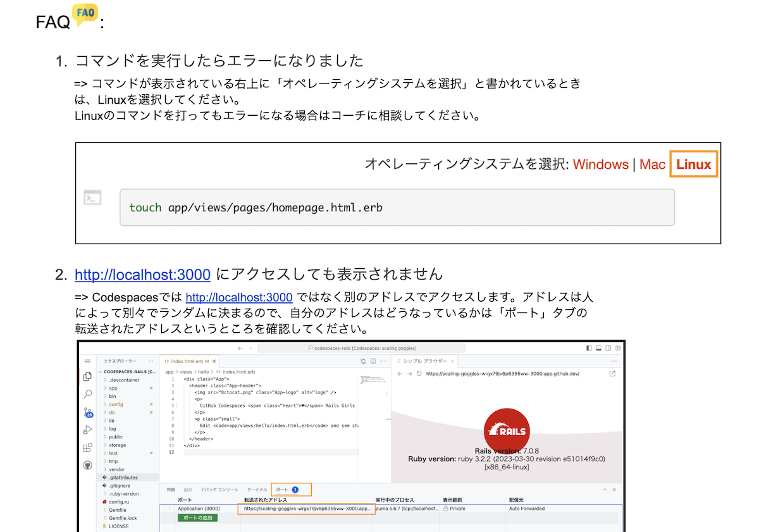Click the GitHub icon in the activity bar
759x532 pixels.
point(88,465)
